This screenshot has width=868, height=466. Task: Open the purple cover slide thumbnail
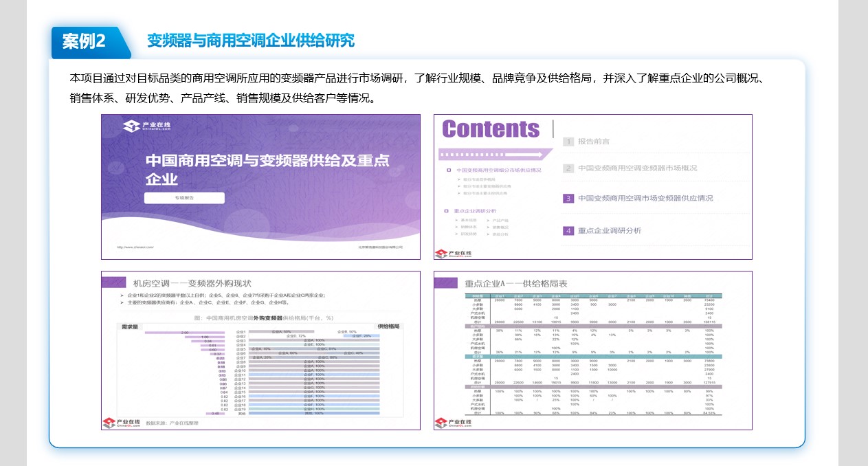260,187
